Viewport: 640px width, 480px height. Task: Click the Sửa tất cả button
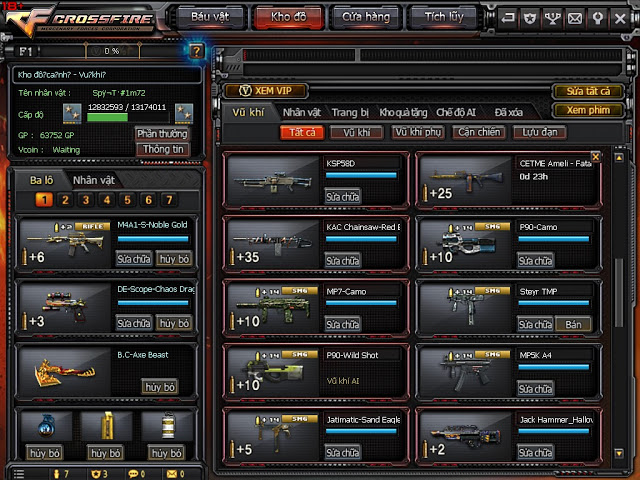click(x=588, y=91)
